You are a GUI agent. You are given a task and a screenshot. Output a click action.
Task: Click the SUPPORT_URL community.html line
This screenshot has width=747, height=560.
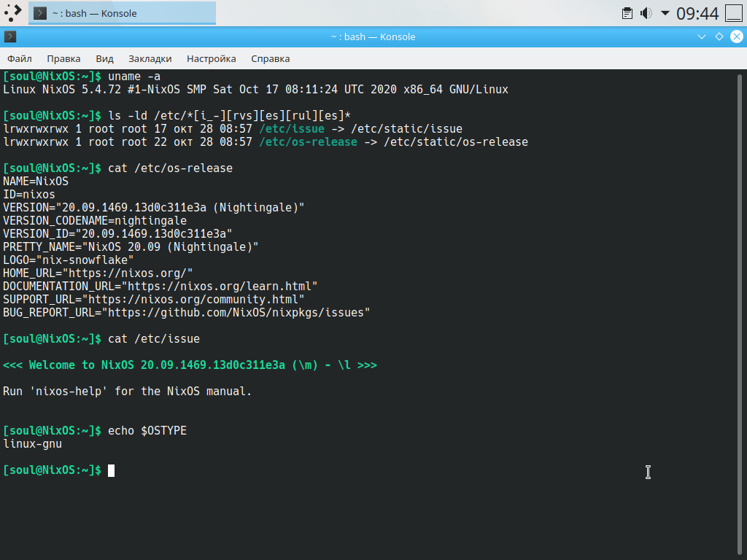(x=153, y=300)
